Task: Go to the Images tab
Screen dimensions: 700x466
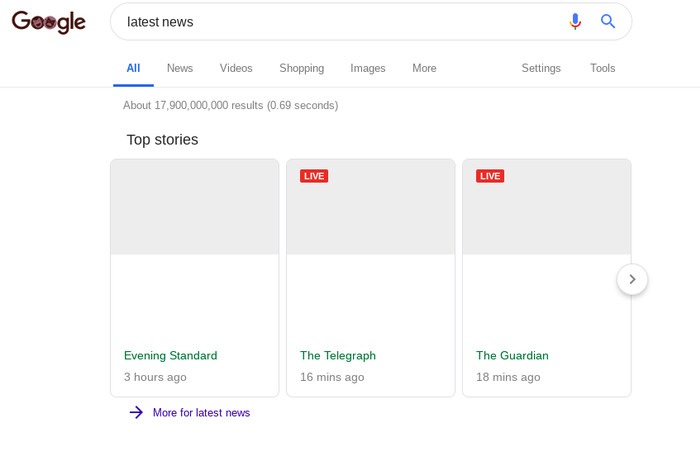Action: click(x=367, y=68)
